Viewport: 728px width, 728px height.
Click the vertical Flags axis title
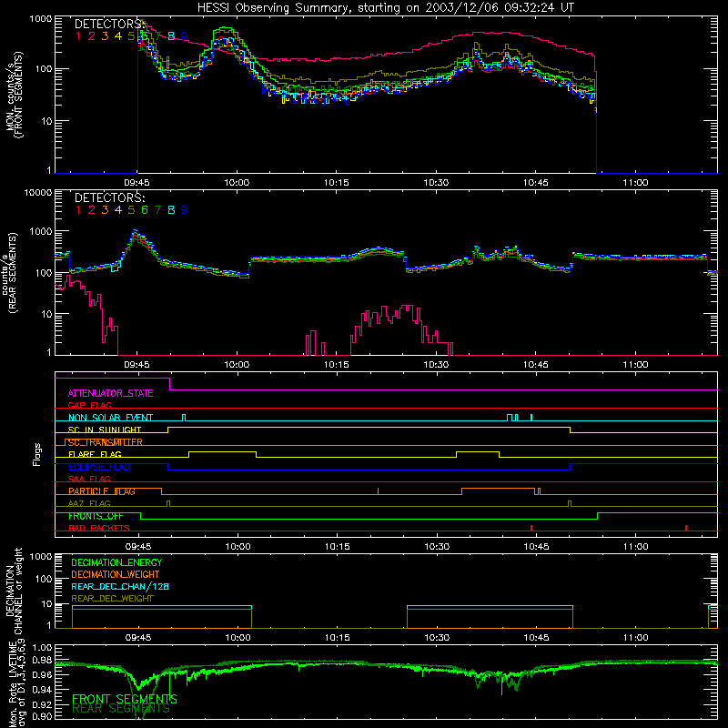(x=37, y=454)
